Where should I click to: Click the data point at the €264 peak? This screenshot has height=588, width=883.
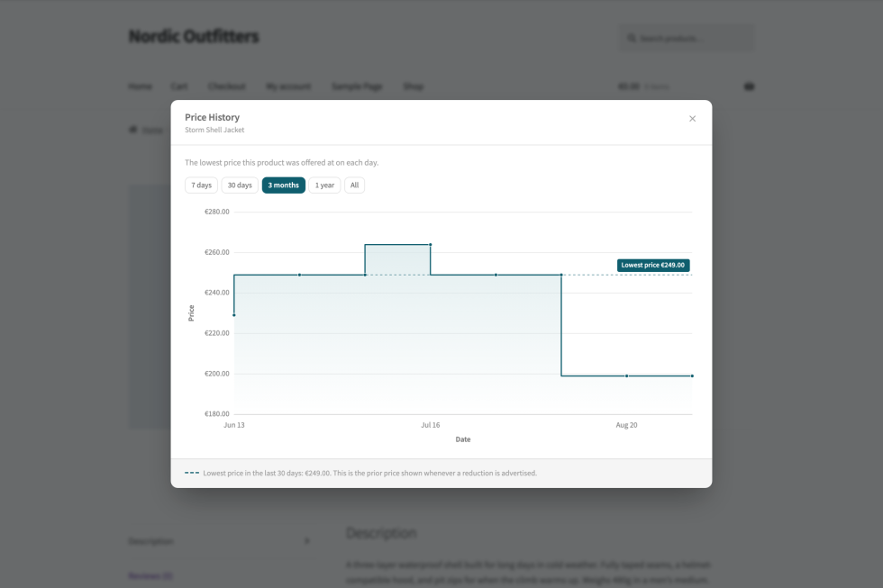coord(431,244)
